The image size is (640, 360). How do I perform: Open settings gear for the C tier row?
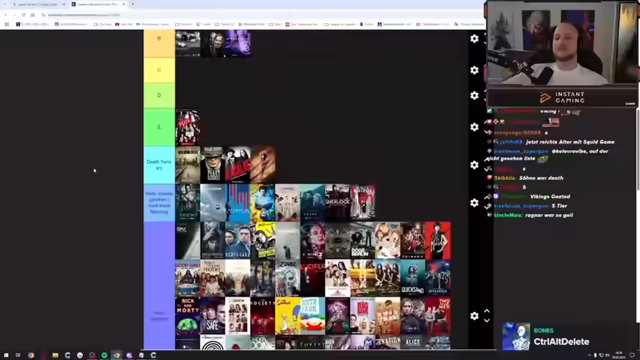point(474,70)
